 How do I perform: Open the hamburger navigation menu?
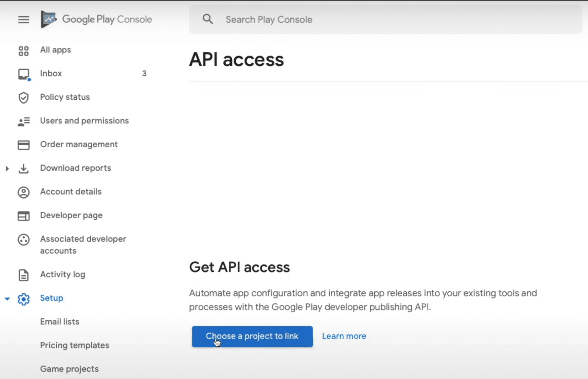click(23, 20)
